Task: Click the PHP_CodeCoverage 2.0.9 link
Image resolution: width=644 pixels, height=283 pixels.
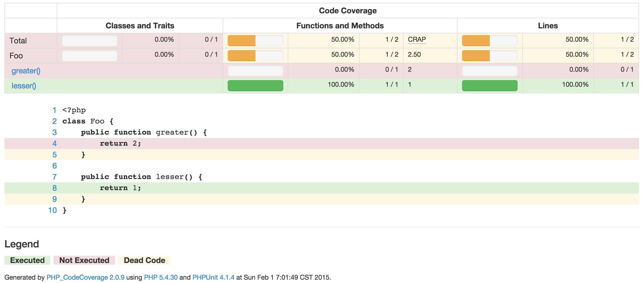Action: coord(85,277)
